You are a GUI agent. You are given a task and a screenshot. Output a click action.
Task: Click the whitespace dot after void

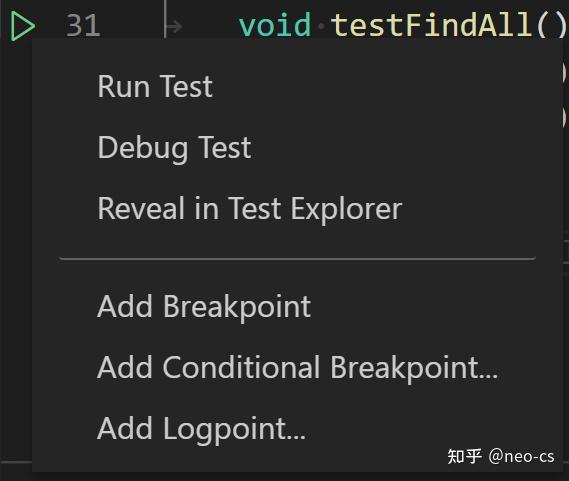tap(321, 26)
